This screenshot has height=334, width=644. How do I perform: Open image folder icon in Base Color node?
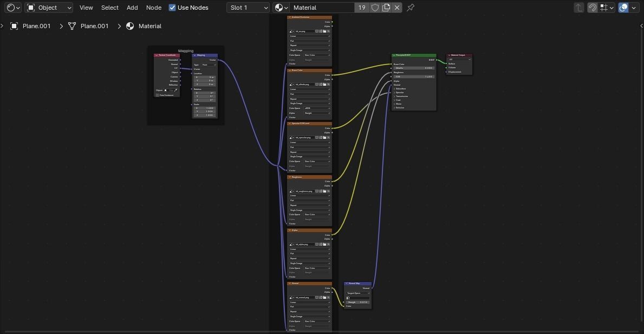pyautogui.click(x=324, y=85)
